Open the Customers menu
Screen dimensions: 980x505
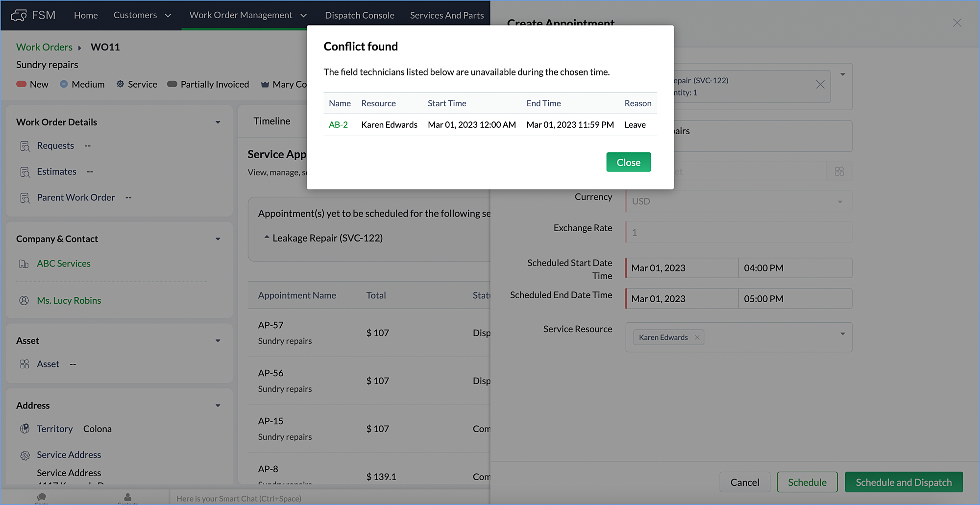pos(135,15)
